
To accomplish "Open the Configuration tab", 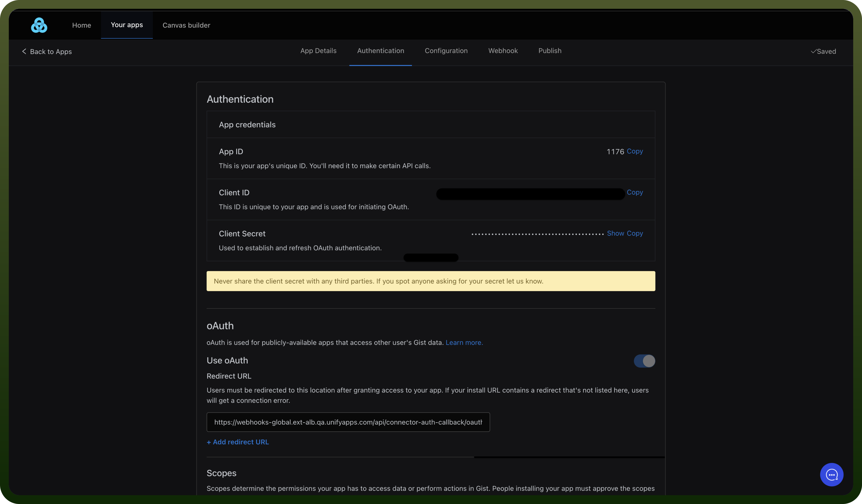I will [x=446, y=51].
